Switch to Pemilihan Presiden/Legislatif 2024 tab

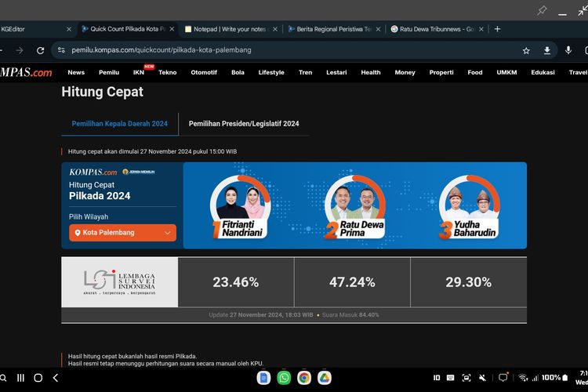coord(244,124)
